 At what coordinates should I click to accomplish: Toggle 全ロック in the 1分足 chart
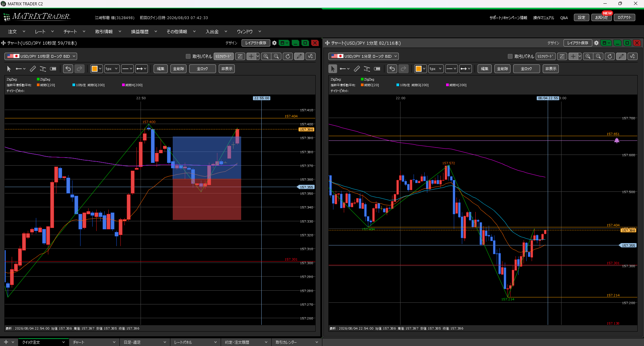tap(526, 69)
